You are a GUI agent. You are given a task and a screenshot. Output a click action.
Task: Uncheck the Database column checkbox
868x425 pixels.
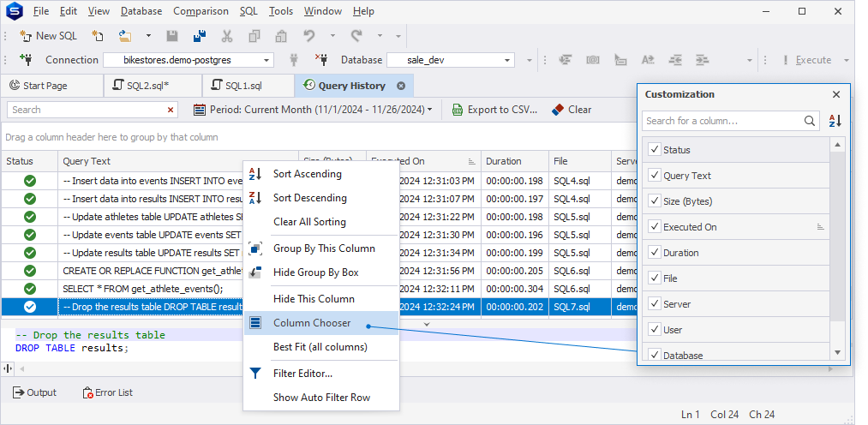[x=655, y=355]
